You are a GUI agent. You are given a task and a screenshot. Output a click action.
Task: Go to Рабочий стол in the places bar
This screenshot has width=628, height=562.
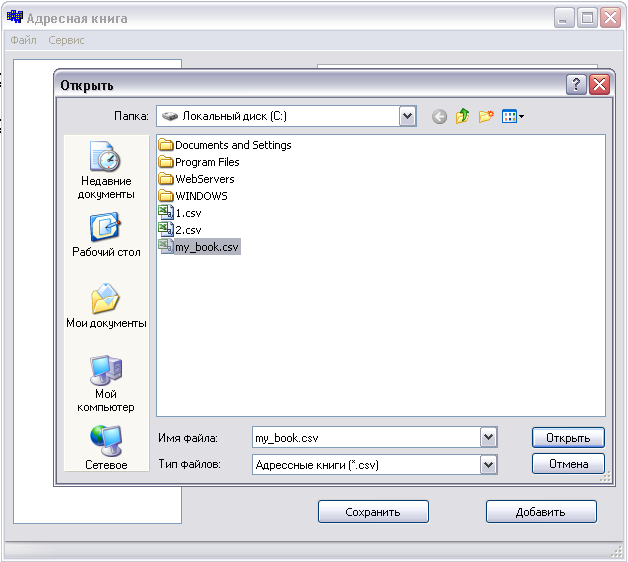(x=106, y=235)
